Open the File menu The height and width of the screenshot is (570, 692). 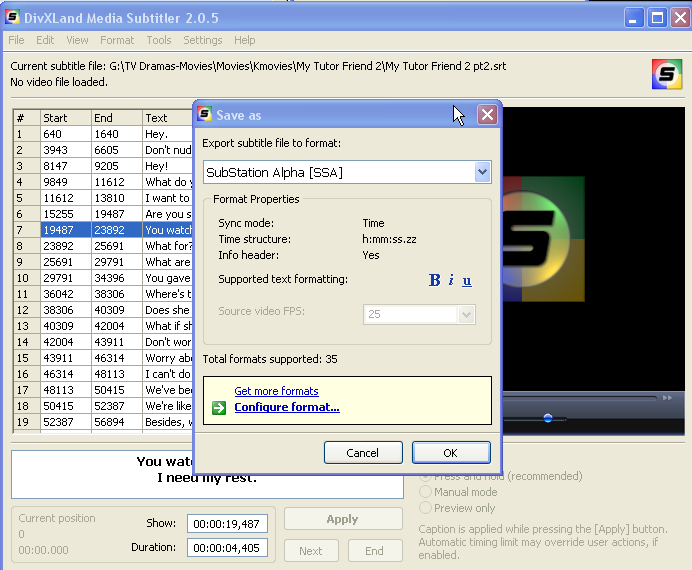tap(16, 40)
